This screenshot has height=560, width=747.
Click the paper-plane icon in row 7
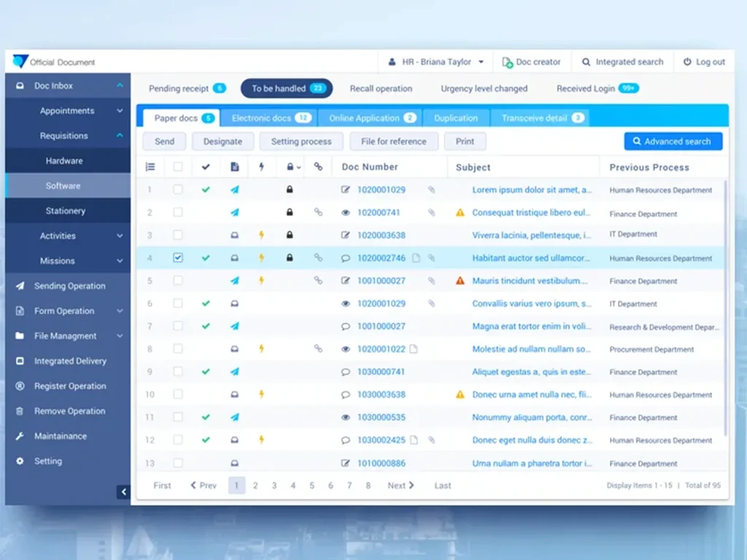234,326
